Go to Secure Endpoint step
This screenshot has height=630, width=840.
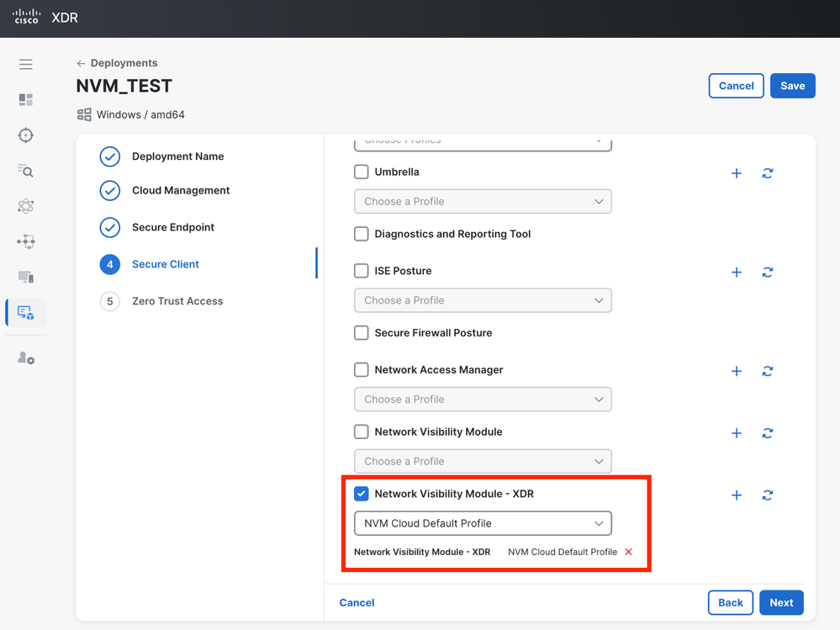click(x=157, y=227)
